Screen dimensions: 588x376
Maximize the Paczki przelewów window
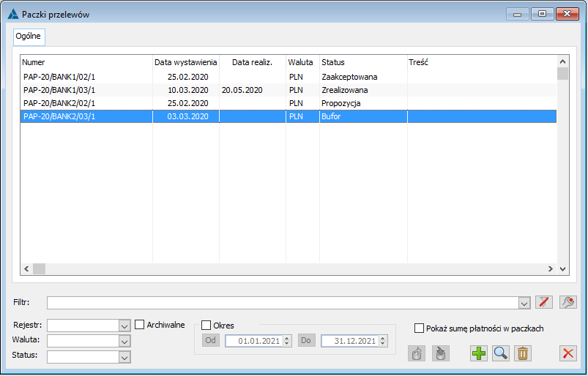tap(543, 14)
